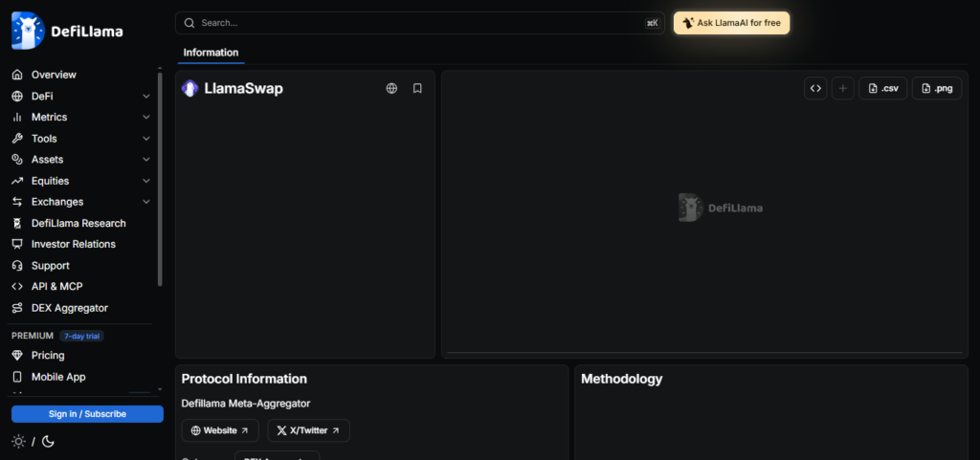
Task: Open the DEX Aggregator page
Action: [x=69, y=308]
